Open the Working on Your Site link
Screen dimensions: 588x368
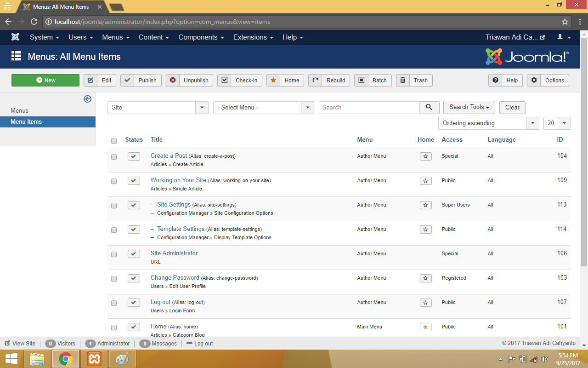click(178, 180)
